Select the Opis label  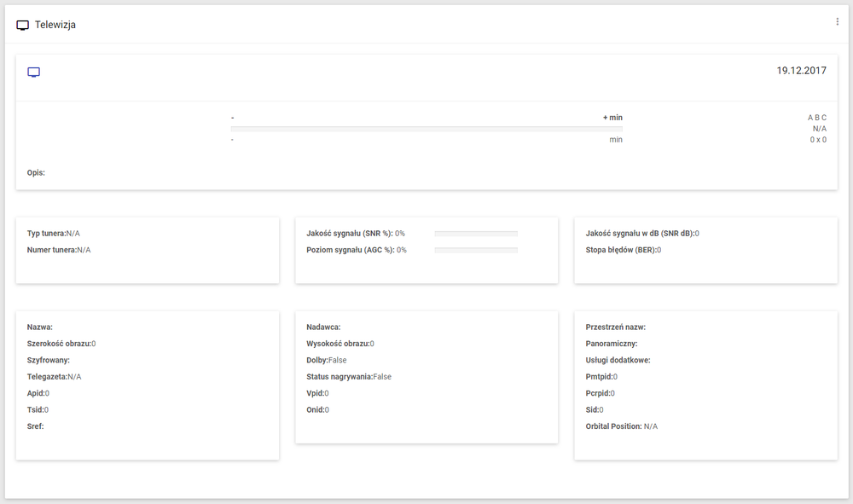click(36, 172)
